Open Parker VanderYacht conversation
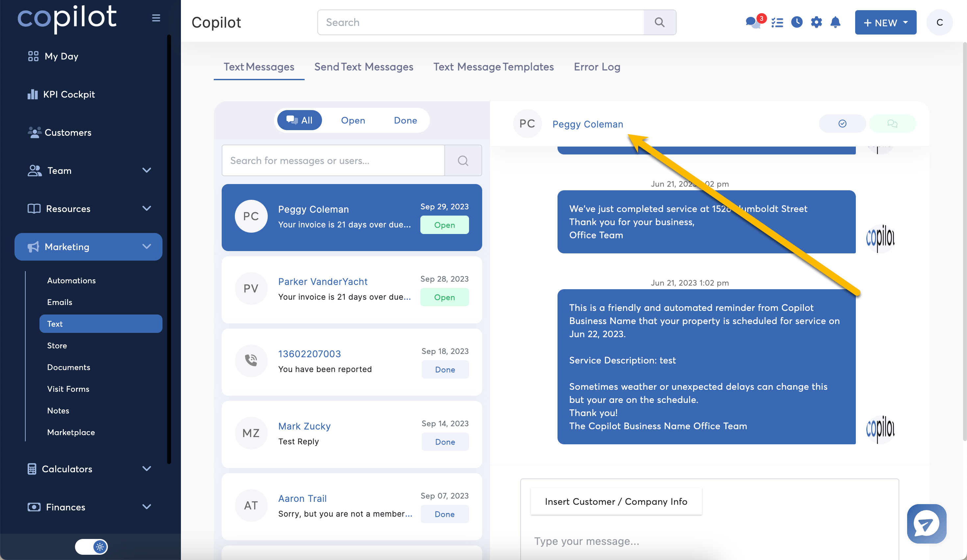Image resolution: width=967 pixels, height=560 pixels. [x=352, y=290]
